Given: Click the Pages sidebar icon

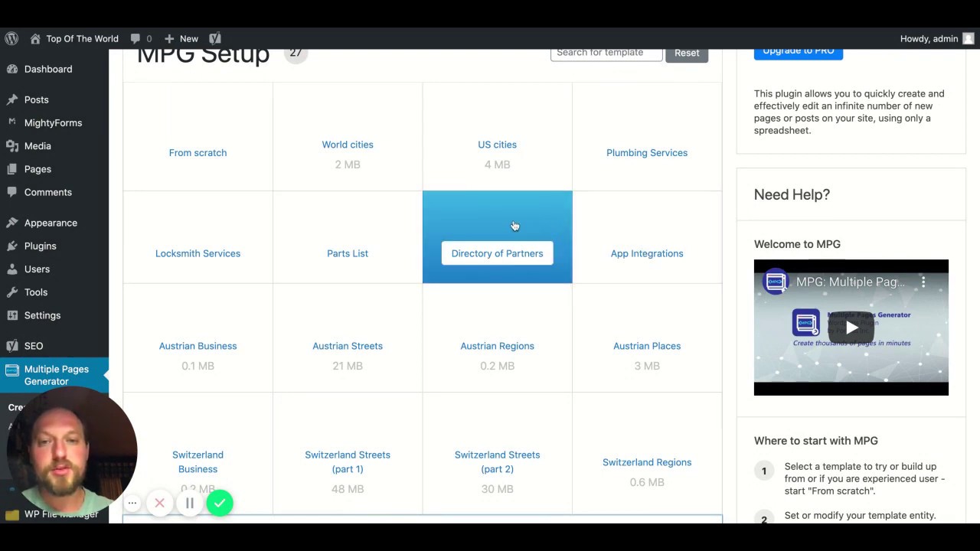Looking at the screenshot, I should 12,169.
